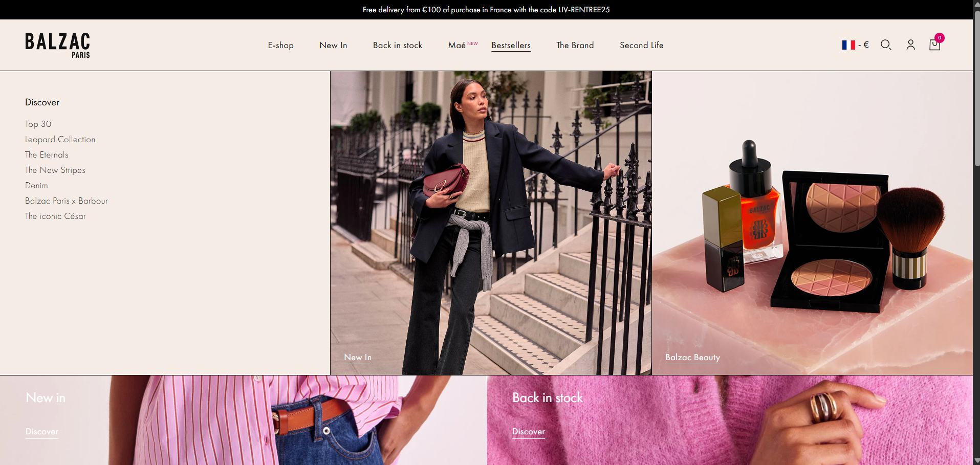Viewport: 980px width, 465px height.
Task: Open Balzac Paris x Barbour link
Action: [67, 201]
